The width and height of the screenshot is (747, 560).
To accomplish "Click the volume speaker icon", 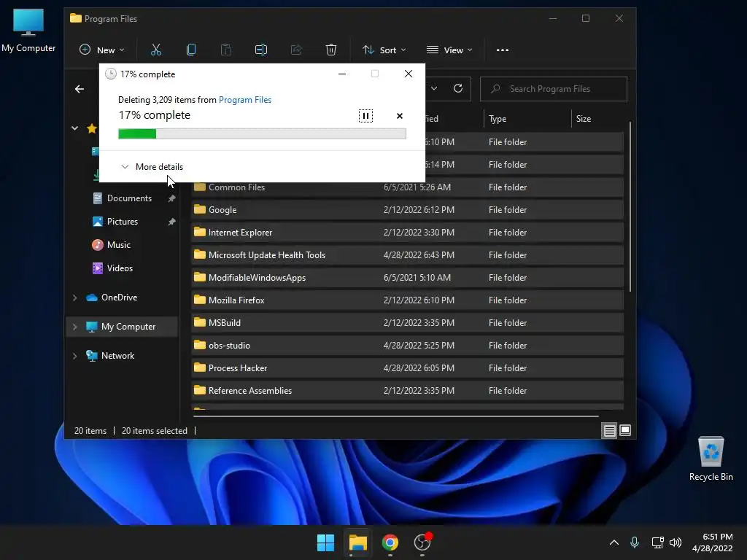I will (675, 542).
